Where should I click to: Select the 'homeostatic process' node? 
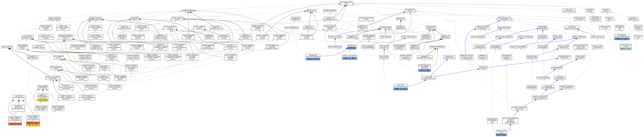coord(590,11)
